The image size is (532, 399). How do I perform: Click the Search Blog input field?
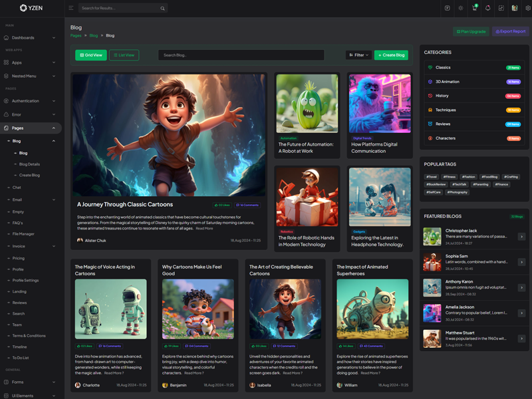[x=241, y=55]
